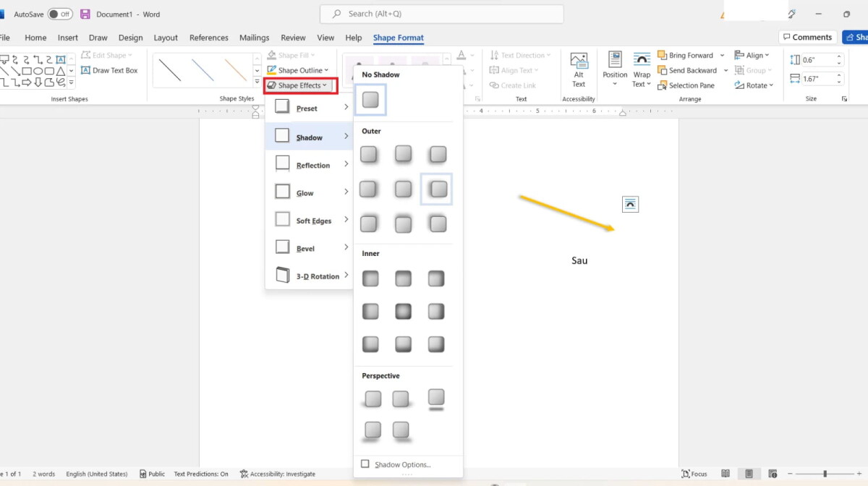This screenshot has width=868, height=486.
Task: Click the Comments button
Action: 807,37
